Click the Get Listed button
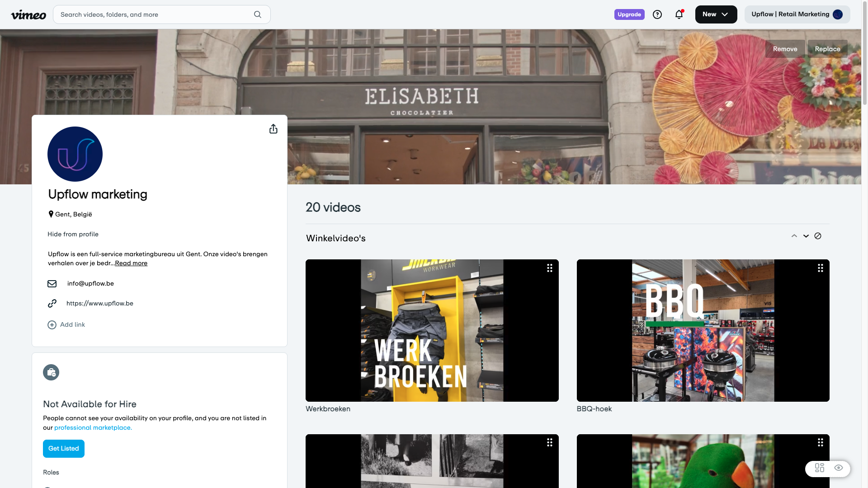The height and width of the screenshot is (488, 868). (64, 449)
